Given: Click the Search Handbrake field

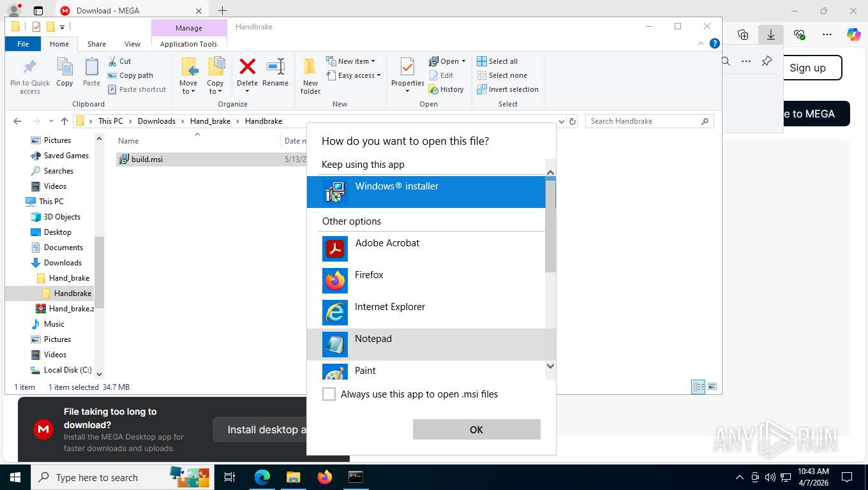Looking at the screenshot, I should (649, 121).
